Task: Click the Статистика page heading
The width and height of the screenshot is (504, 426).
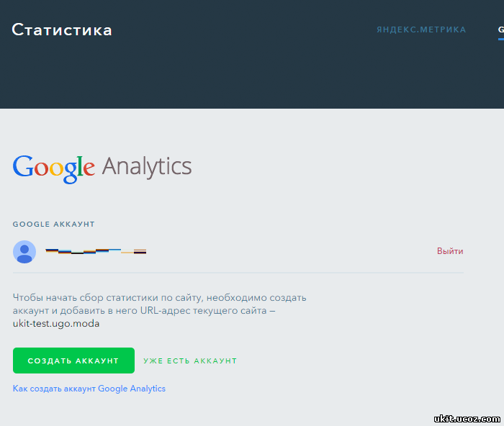Action: (62, 30)
